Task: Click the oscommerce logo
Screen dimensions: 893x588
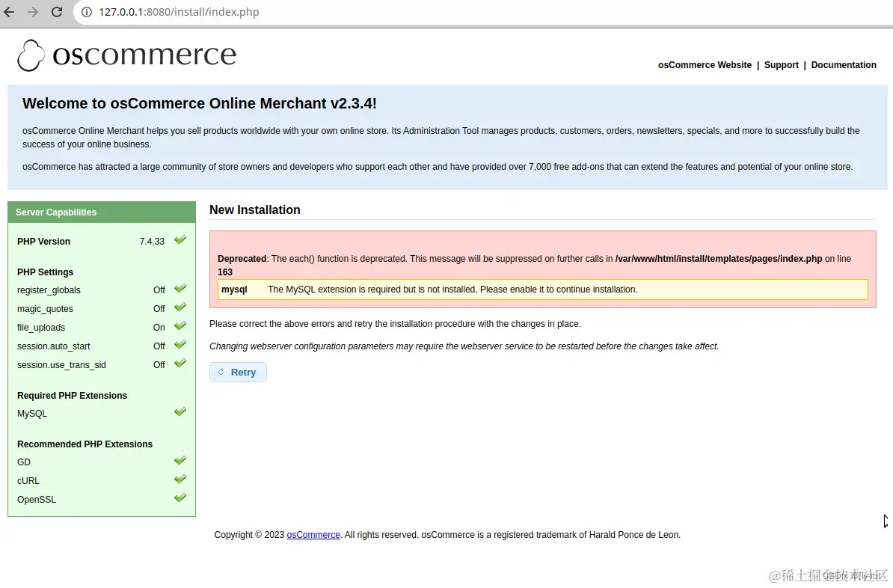Action: coord(126,55)
